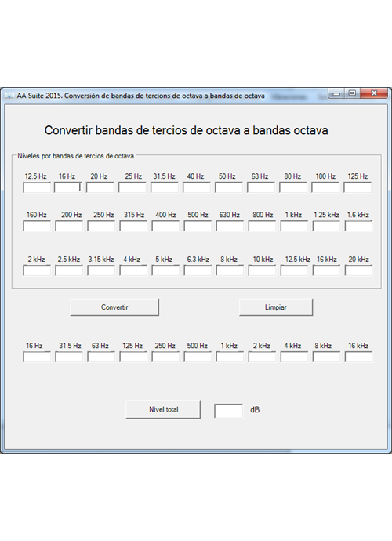Screen dimensions: 392x541
Task: Select the 1.25 kHz input field
Action: tap(326, 226)
